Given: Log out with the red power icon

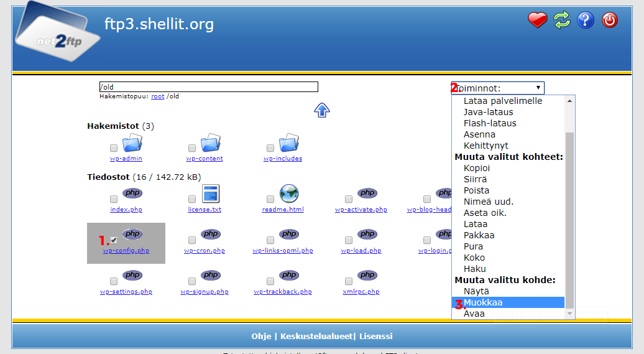Looking at the screenshot, I should click(609, 20).
